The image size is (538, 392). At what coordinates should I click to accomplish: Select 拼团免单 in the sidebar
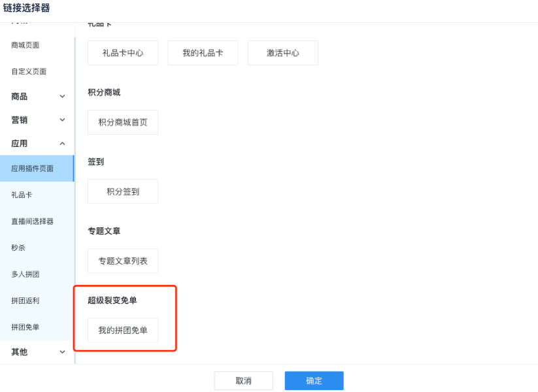pyautogui.click(x=25, y=327)
